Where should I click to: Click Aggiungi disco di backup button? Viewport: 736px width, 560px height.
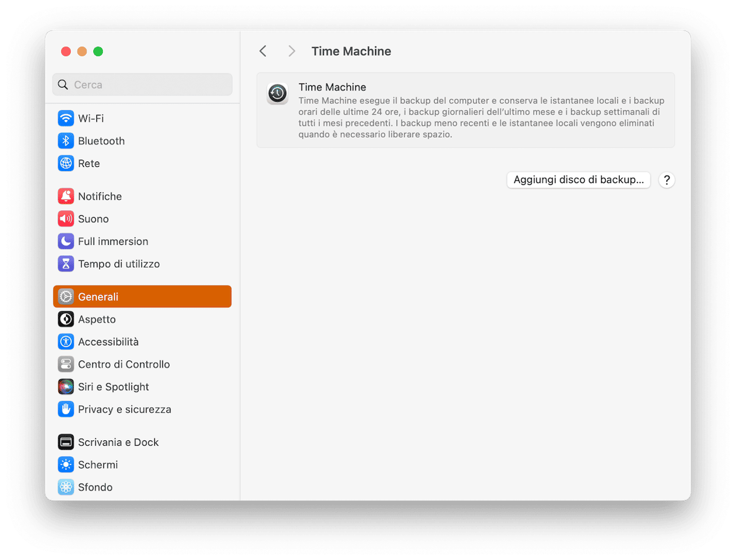pyautogui.click(x=578, y=180)
